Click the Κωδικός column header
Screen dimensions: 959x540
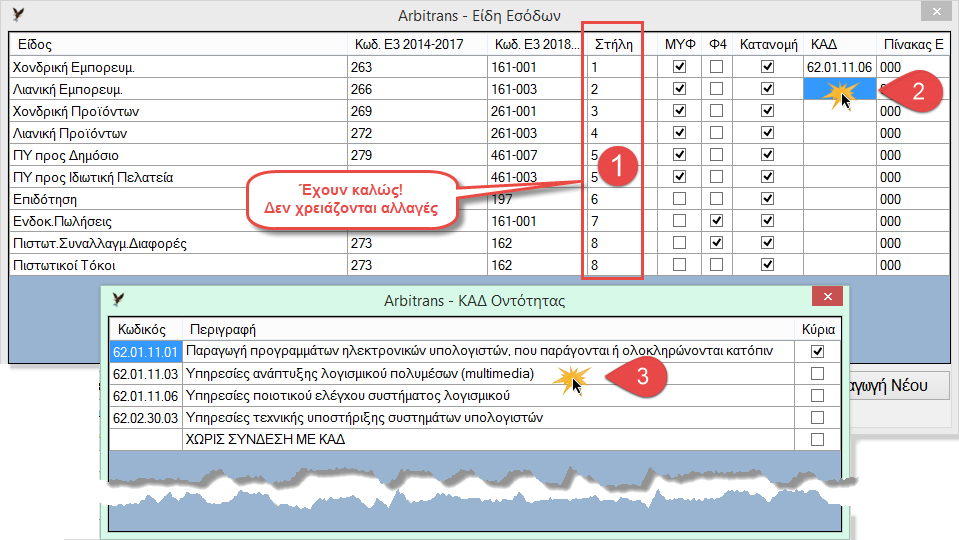(x=146, y=330)
